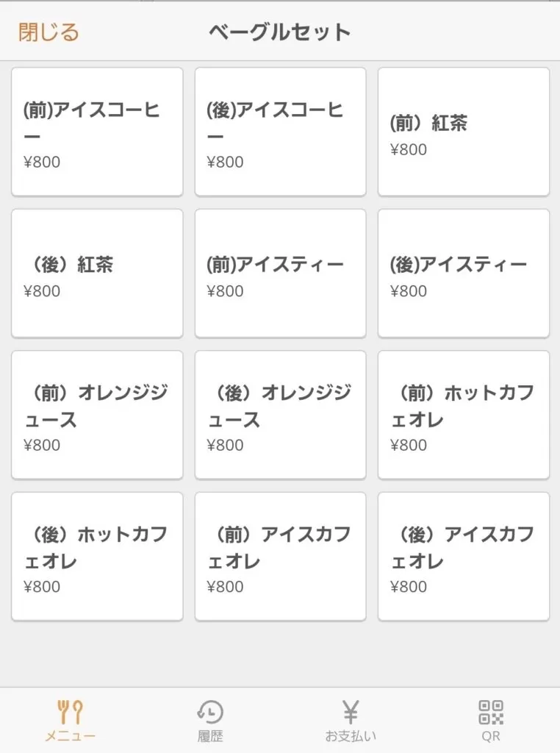Switch to the メニュー tab label
560x753 pixels.
click(70, 736)
